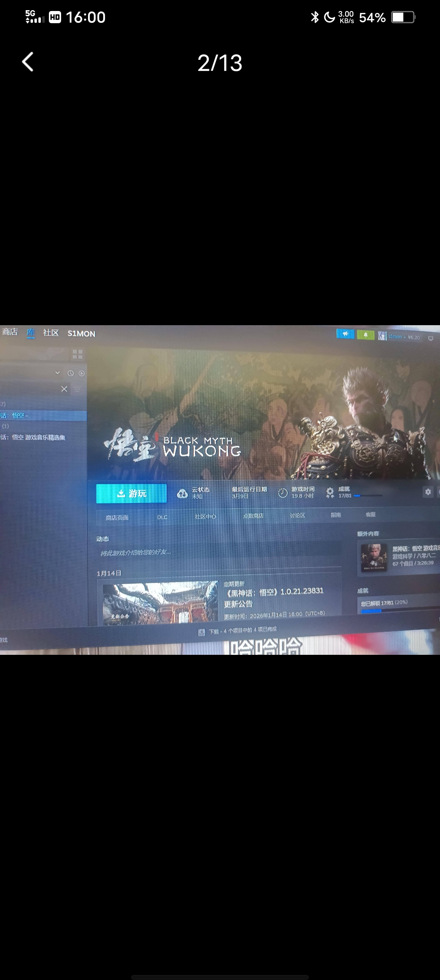The height and width of the screenshot is (980, 440).
Task: Open the S1MON profile menu
Action: tap(81, 334)
